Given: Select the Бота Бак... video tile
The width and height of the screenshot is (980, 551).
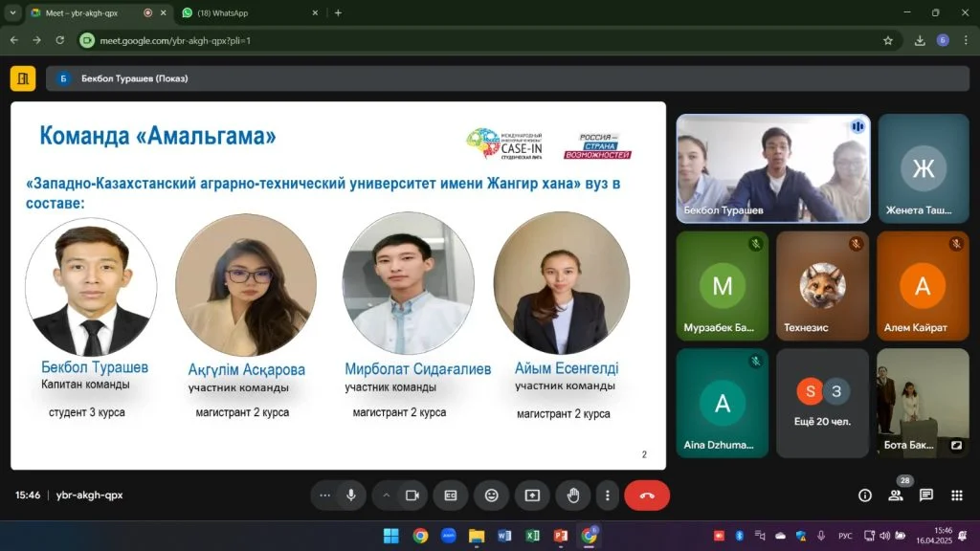Looking at the screenshot, I should pos(924,404).
